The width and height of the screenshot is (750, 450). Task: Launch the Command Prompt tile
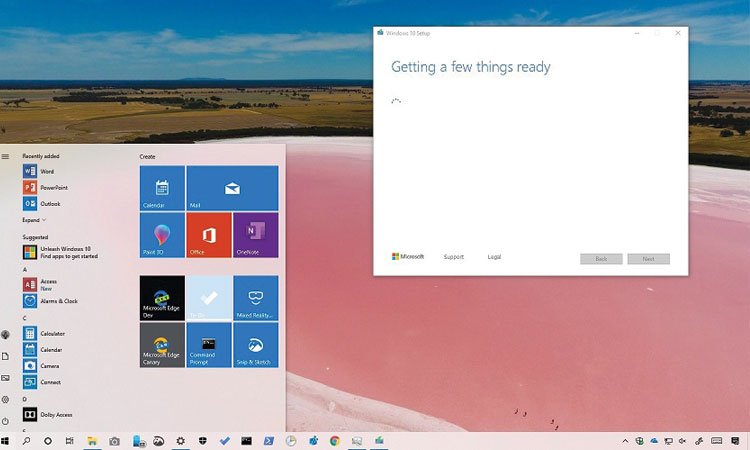coord(209,345)
